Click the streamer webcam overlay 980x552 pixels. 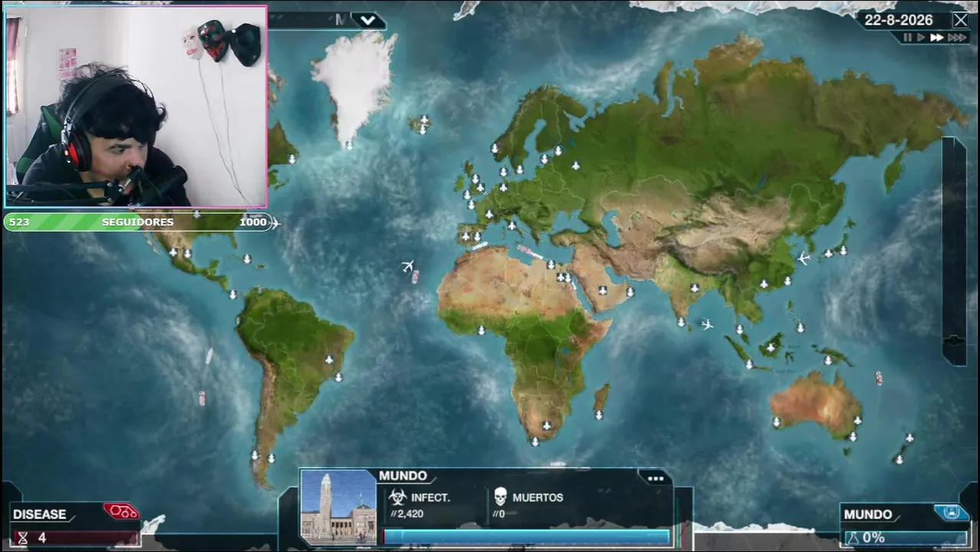coord(136,107)
